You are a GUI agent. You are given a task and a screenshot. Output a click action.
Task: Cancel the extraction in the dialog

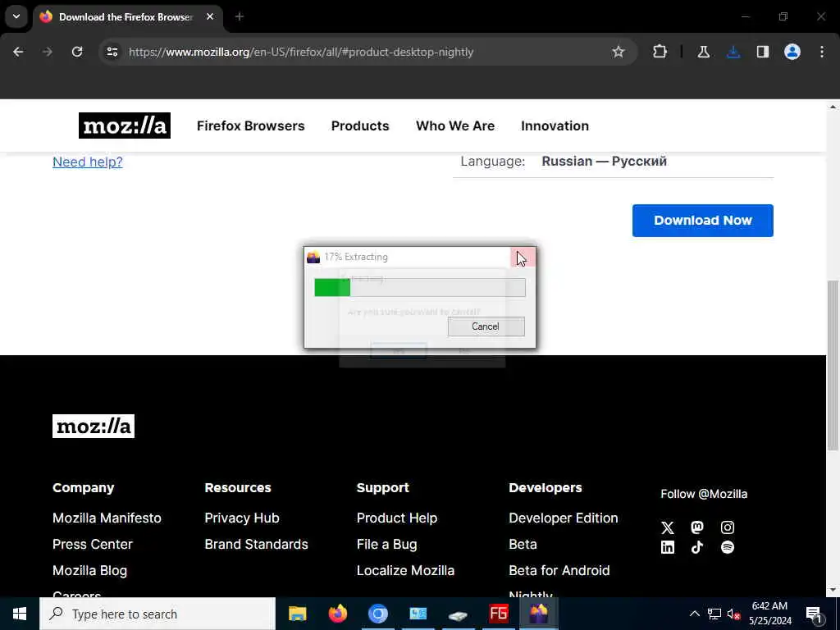pos(486,326)
